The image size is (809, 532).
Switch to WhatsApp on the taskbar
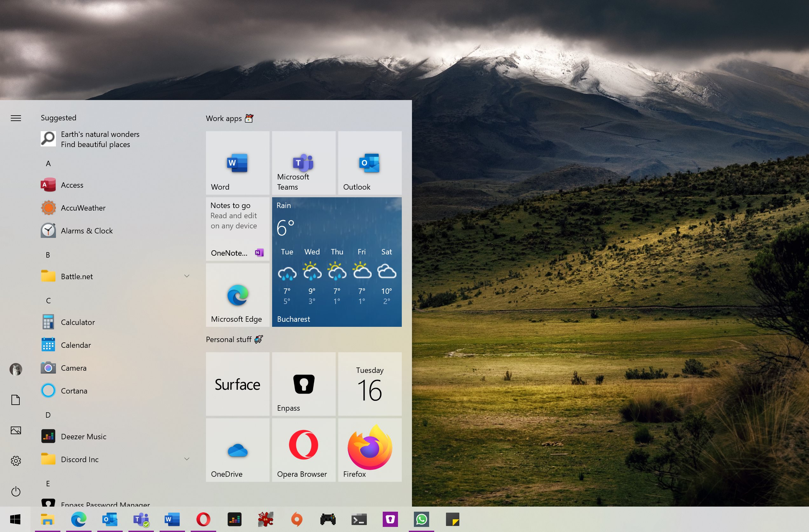click(422, 519)
